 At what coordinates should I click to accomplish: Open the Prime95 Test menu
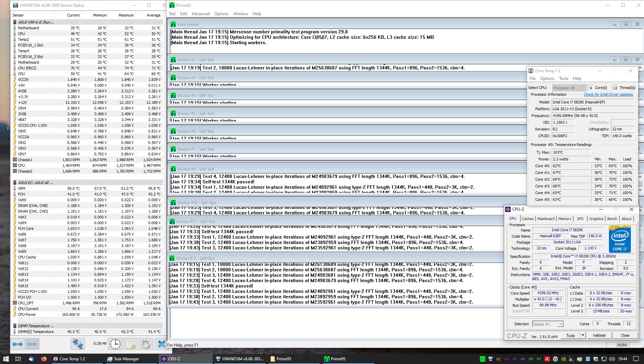tap(172, 14)
